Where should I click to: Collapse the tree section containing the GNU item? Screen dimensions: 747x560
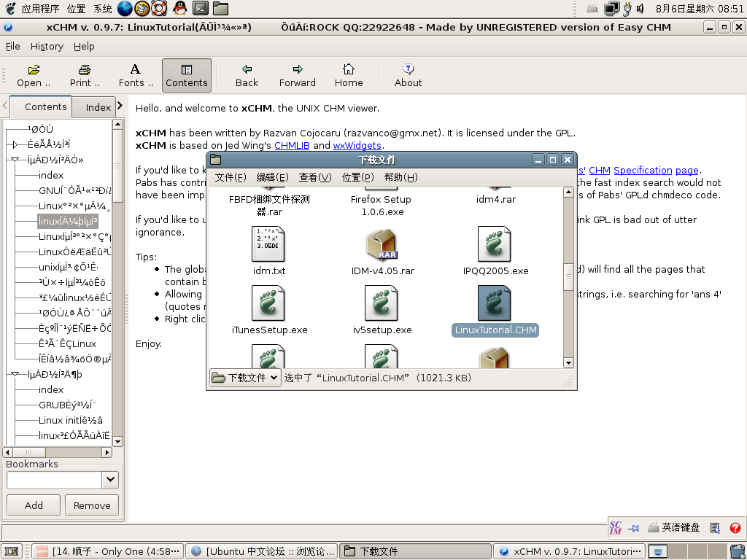tap(15, 160)
